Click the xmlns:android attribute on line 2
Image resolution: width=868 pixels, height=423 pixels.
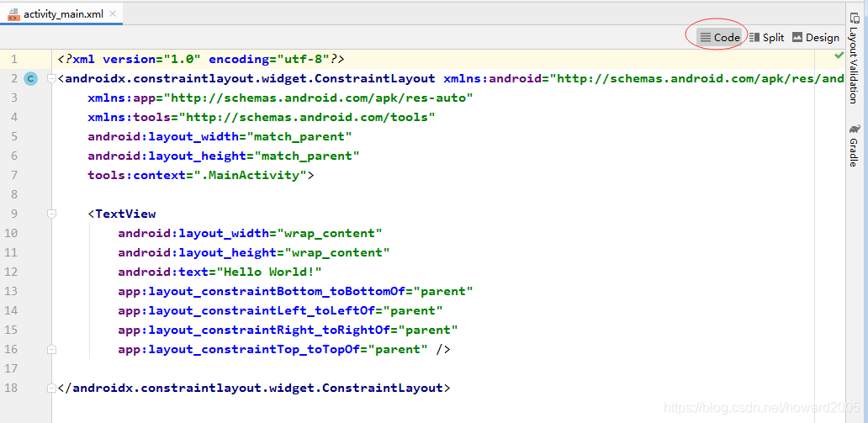click(644, 78)
